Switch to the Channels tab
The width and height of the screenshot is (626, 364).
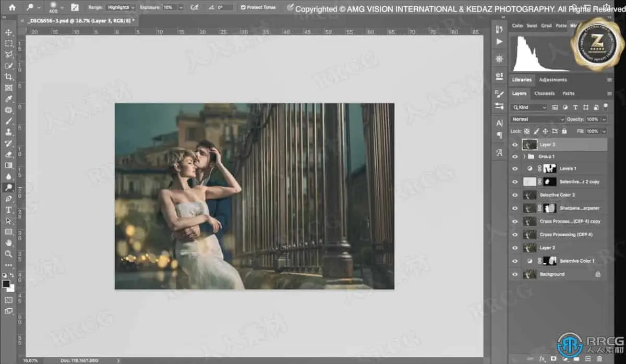(544, 93)
